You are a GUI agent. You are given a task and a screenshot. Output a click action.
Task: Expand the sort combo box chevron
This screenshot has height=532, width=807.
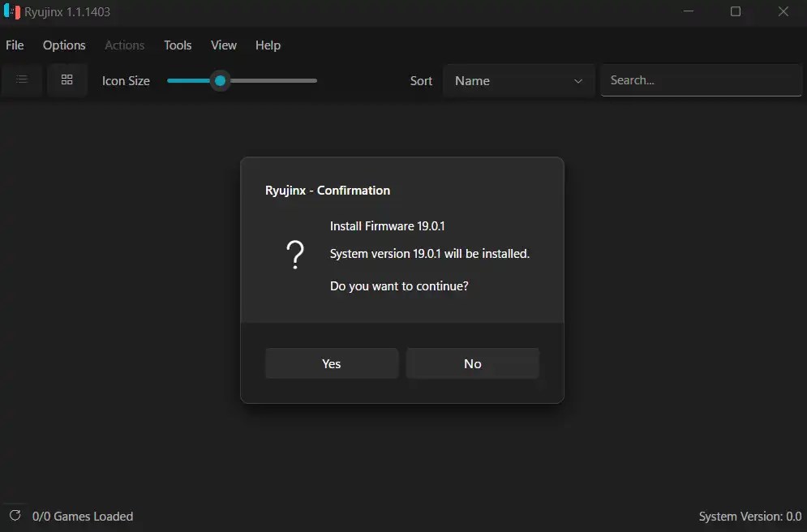[x=577, y=80]
